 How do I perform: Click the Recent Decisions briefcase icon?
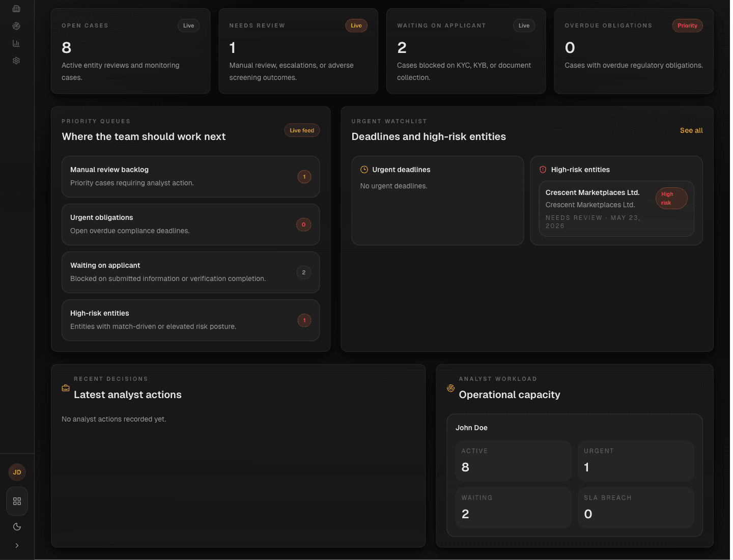(x=66, y=388)
